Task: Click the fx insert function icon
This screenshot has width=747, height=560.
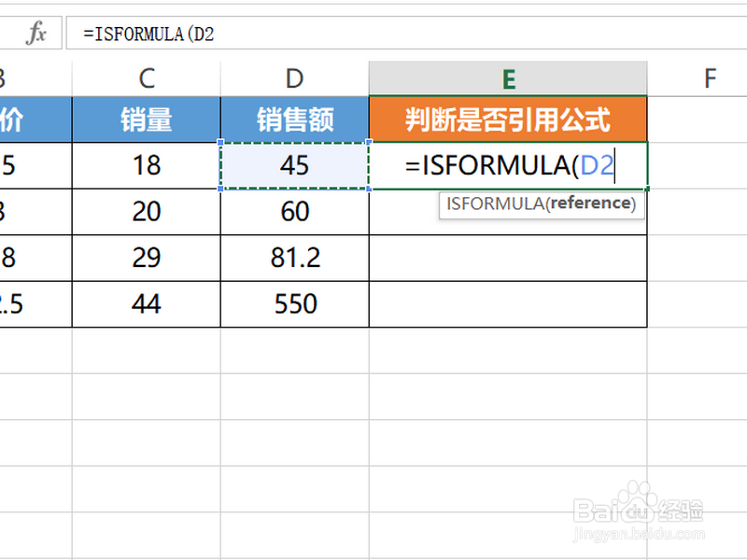Action: pos(36,34)
